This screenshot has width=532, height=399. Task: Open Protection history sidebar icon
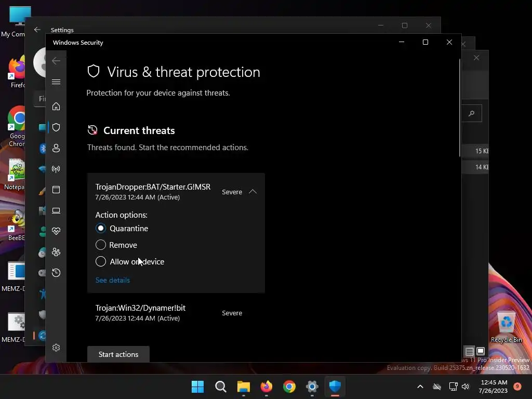coord(56,273)
